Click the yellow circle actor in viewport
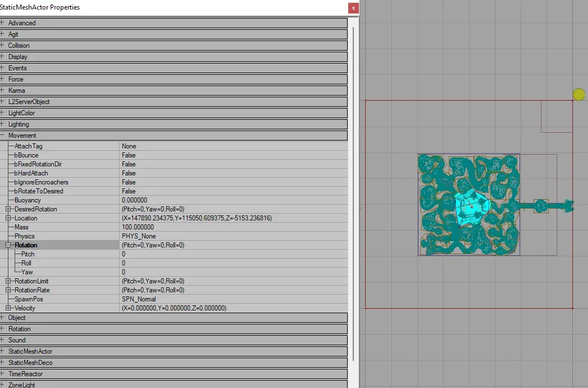The image size is (588, 388). 578,94
